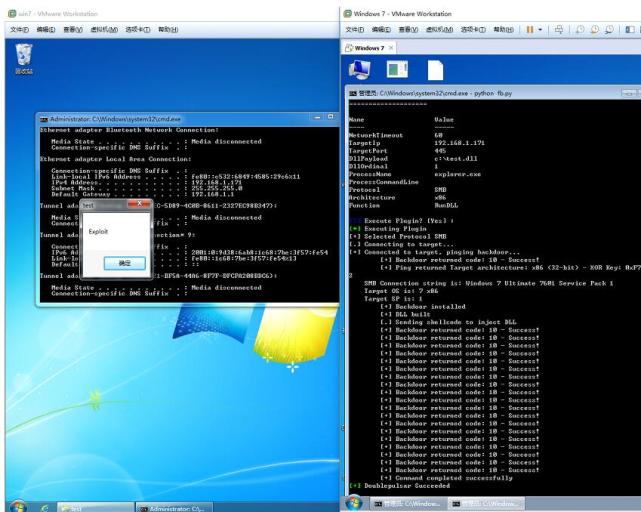
Task: Click the Start orb in Windows 7 VM taskbar
Action: coord(354,503)
